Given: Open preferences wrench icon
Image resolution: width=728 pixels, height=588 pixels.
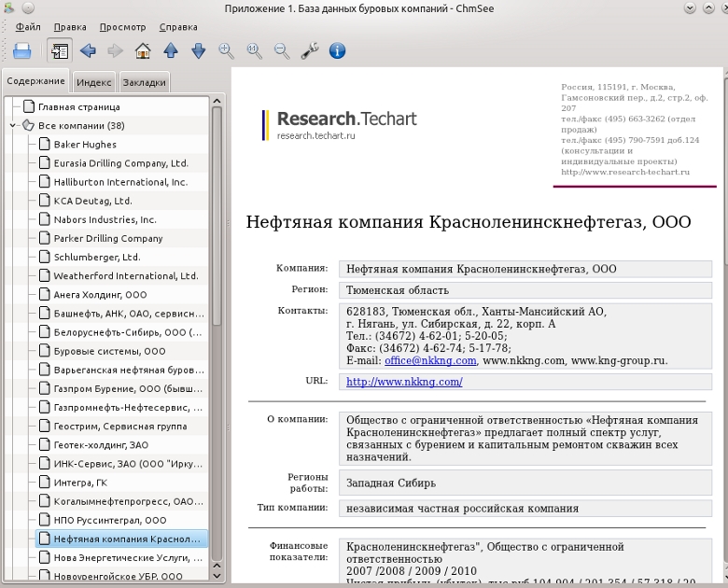Looking at the screenshot, I should tap(310, 50).
